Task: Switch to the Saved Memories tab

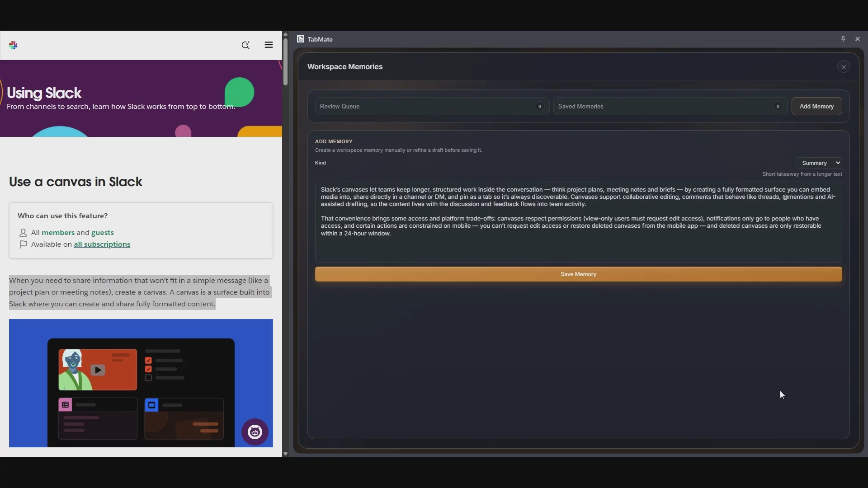Action: coord(670,106)
